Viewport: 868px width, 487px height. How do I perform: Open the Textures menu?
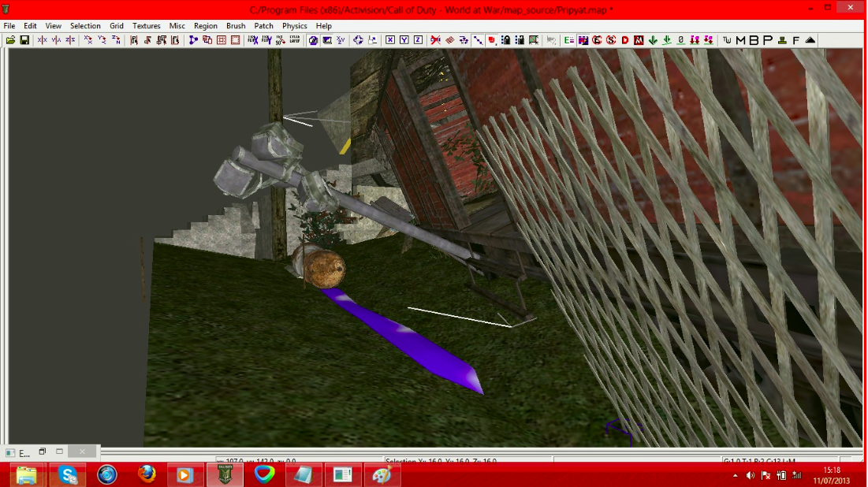pyautogui.click(x=146, y=26)
